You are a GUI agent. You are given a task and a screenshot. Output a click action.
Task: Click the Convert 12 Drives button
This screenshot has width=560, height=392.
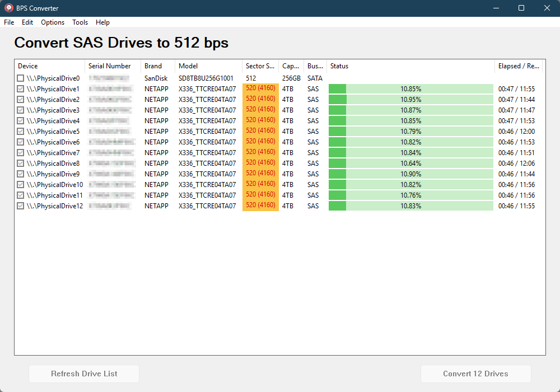click(475, 374)
